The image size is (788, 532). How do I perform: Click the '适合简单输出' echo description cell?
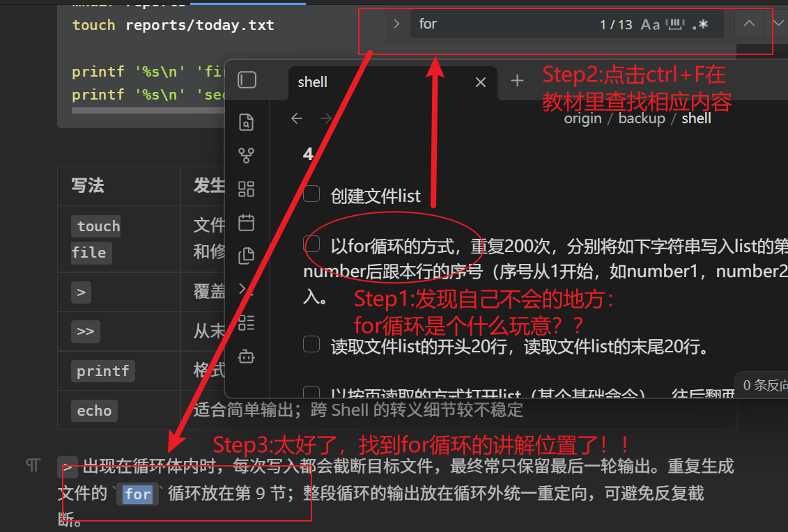(358, 410)
